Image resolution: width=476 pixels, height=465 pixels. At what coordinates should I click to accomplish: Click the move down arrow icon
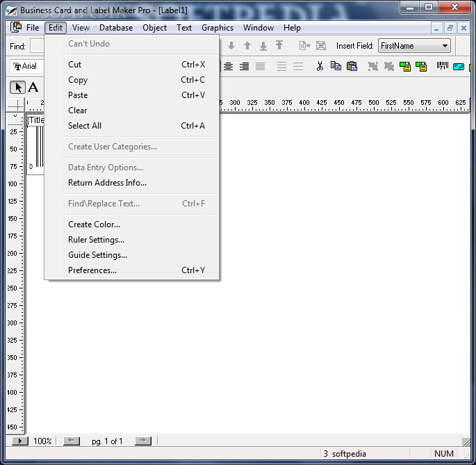pos(231,46)
